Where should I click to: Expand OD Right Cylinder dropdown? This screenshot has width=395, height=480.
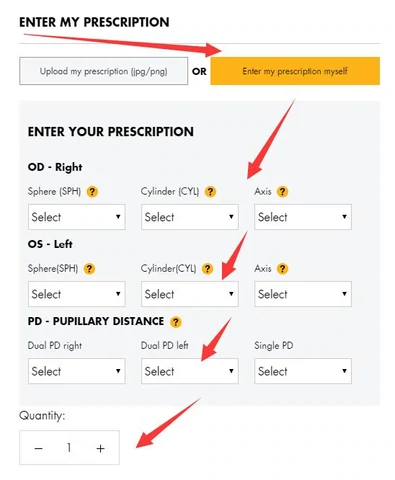190,217
